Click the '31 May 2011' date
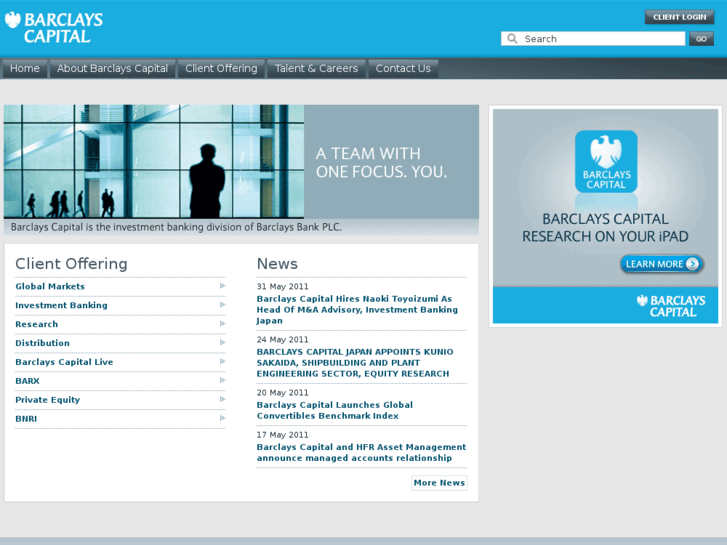The width and height of the screenshot is (727, 545). coord(282,287)
